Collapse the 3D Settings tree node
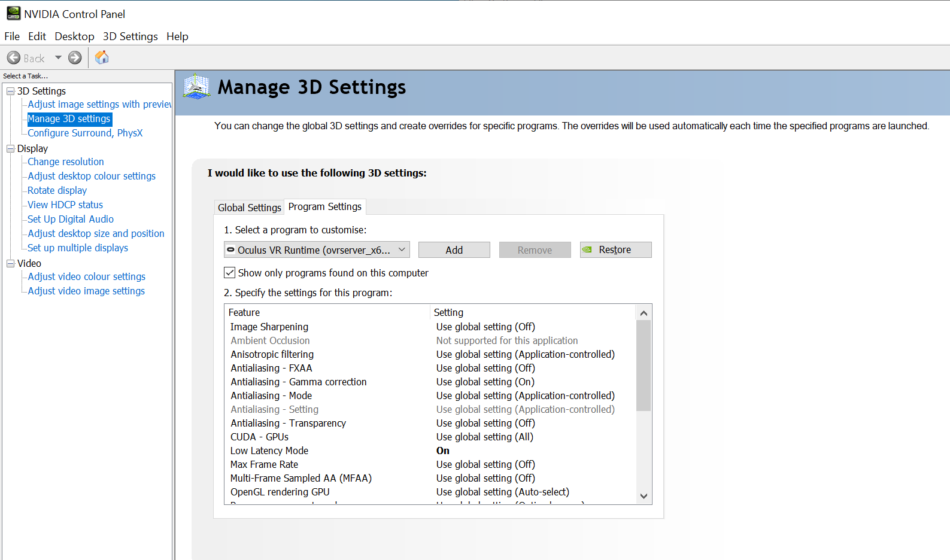The width and height of the screenshot is (950, 560). pos(10,91)
